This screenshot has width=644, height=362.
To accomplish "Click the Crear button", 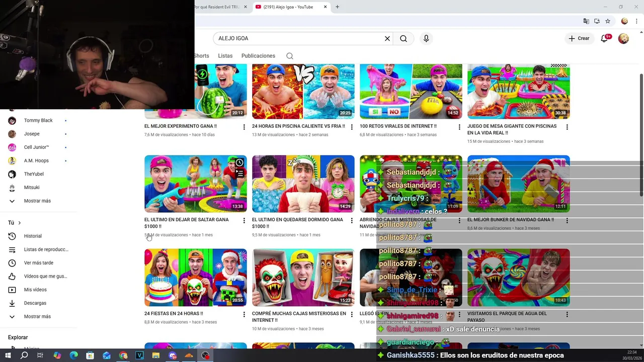I will 579,38.
